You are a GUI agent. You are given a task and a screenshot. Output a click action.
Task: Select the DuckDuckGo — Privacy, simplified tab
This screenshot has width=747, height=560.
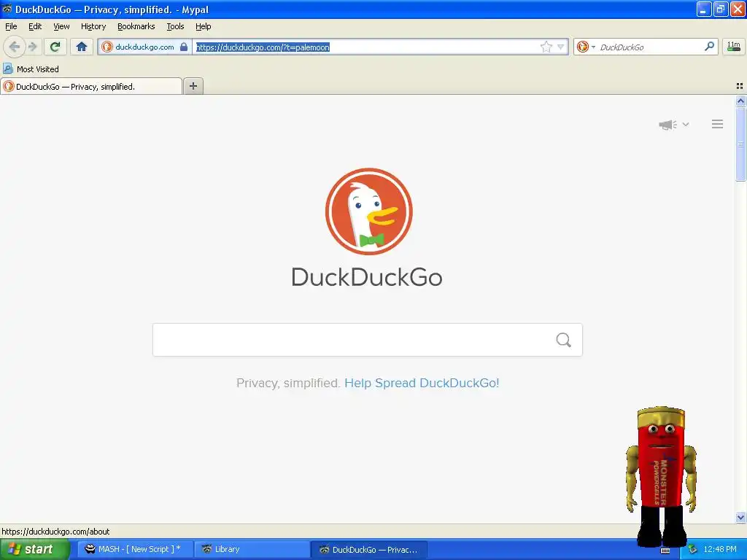pos(91,86)
